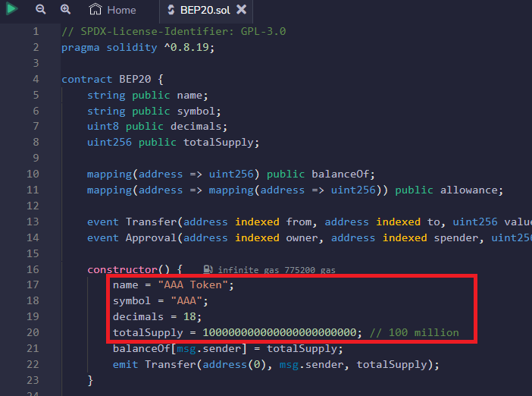Close the BEP20.sol tab
The height and width of the screenshot is (396, 532).
click(241, 10)
